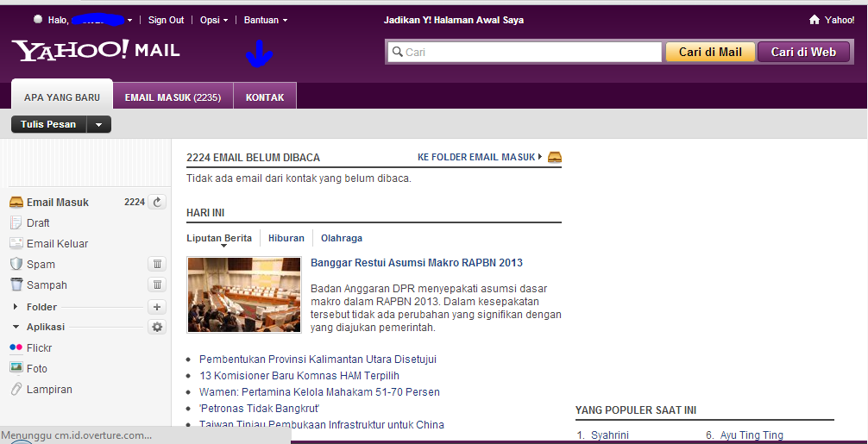Click the Yahoo! home icon

click(x=815, y=20)
